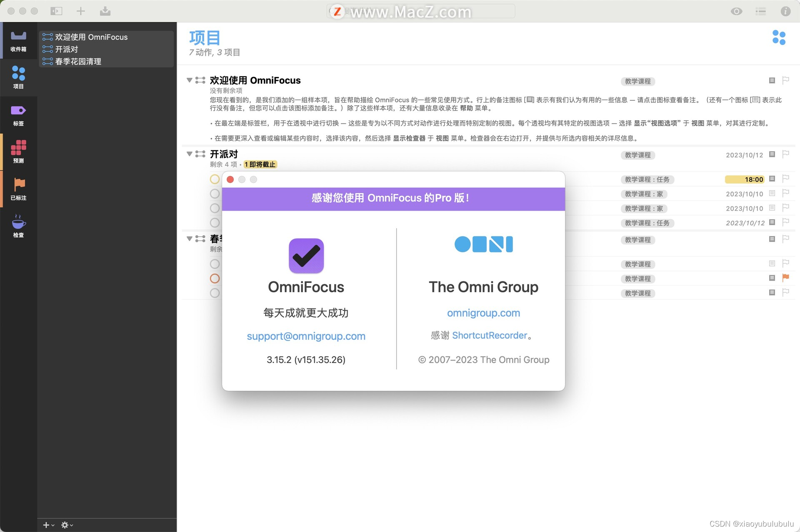Open note icon on 开派对 project row
This screenshot has width=800, height=532.
(x=772, y=154)
